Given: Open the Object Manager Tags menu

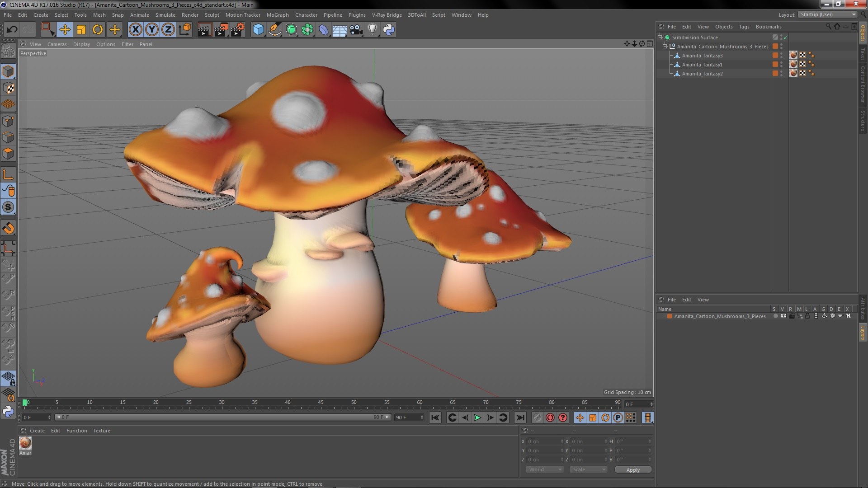Looking at the screenshot, I should (x=744, y=27).
